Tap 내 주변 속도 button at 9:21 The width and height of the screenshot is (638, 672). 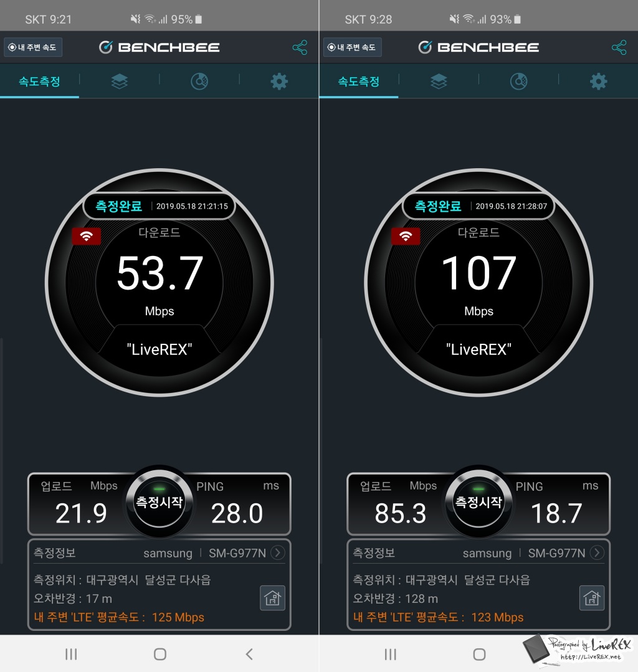click(x=33, y=47)
